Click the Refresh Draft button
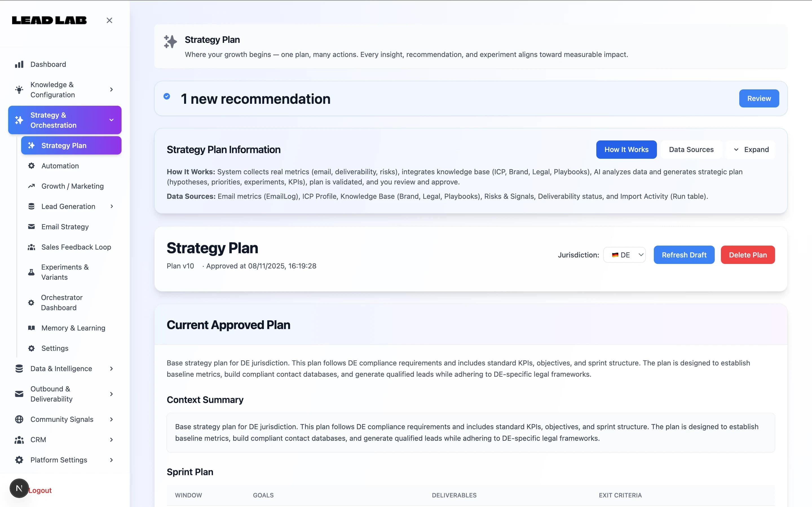812x507 pixels. coord(684,255)
